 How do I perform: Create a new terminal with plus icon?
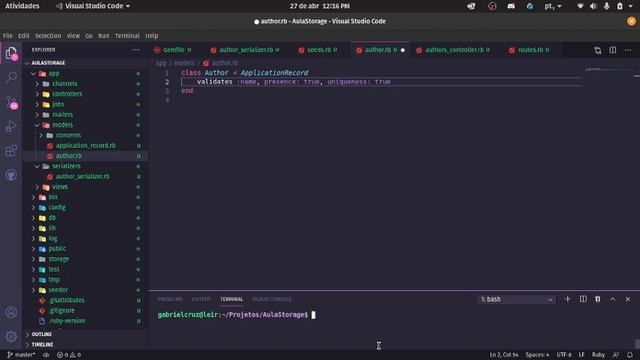pyautogui.click(x=567, y=299)
